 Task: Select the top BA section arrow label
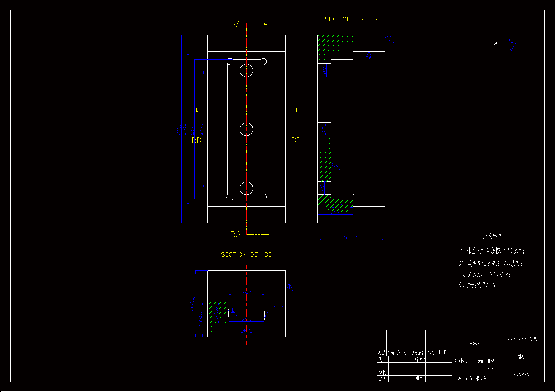[x=235, y=24]
